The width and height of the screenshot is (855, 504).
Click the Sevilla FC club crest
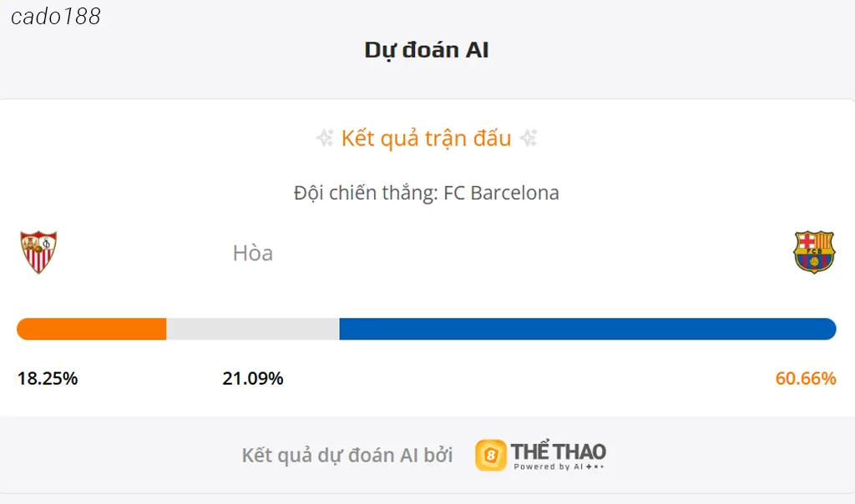[38, 252]
